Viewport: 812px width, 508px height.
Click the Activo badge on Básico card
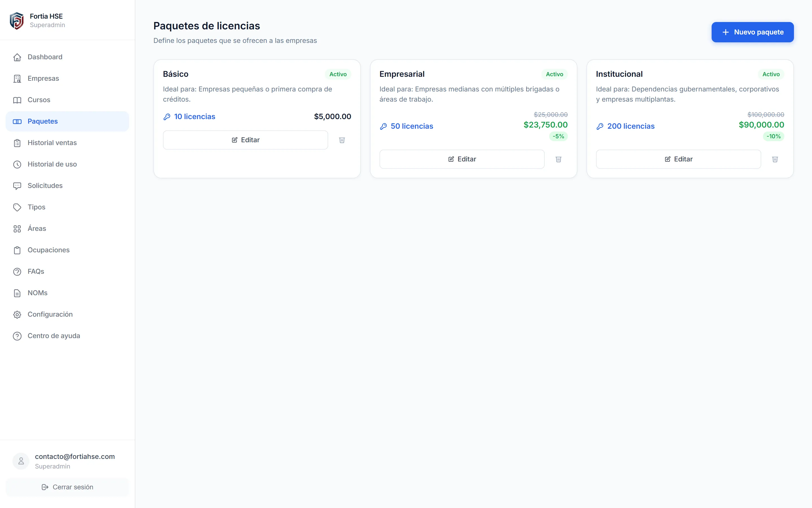point(338,74)
